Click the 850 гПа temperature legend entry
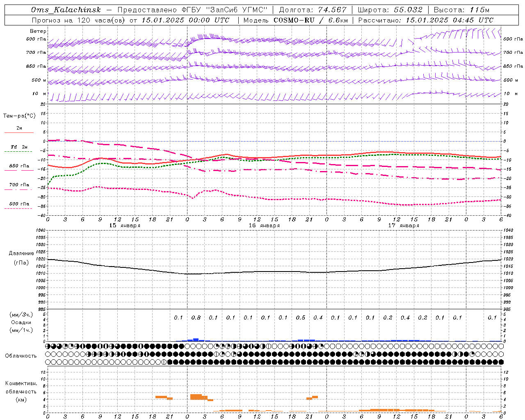This screenshot has width=525, height=420. (19, 166)
